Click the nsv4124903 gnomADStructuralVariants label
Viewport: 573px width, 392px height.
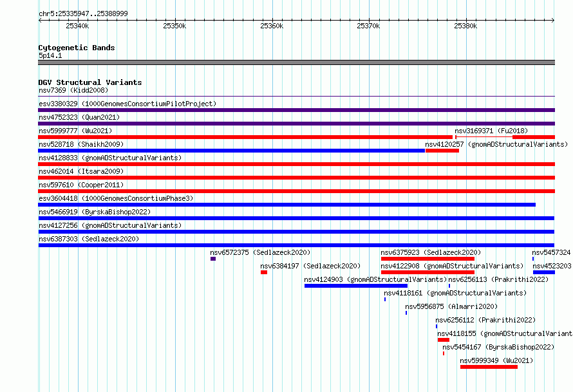(x=375, y=279)
